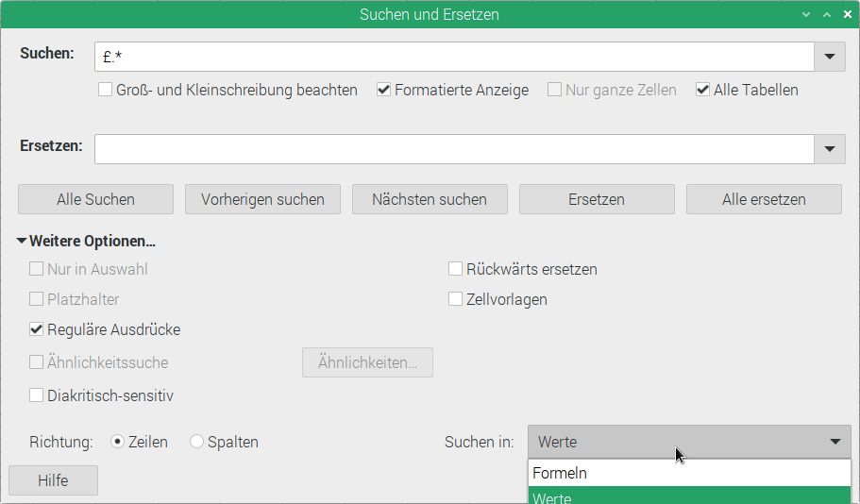Viewport: 860px width, 504px height.
Task: Click the Suchen text input field
Action: tap(454, 57)
